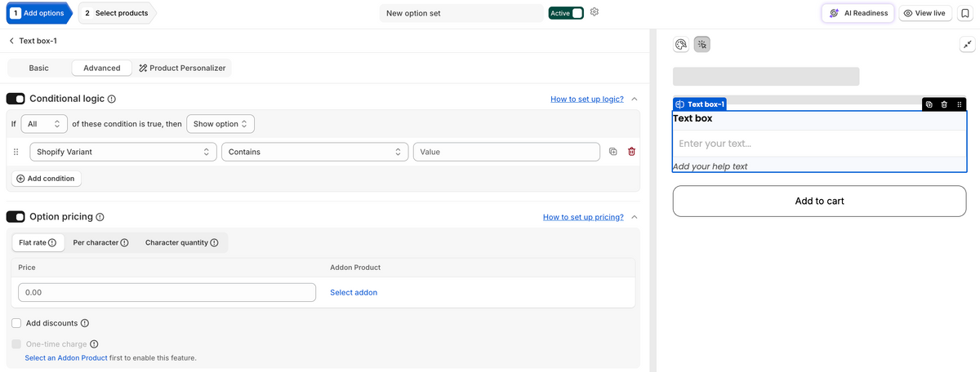This screenshot has width=980, height=372.
Task: Expand the Show option dropdown
Action: 220,124
